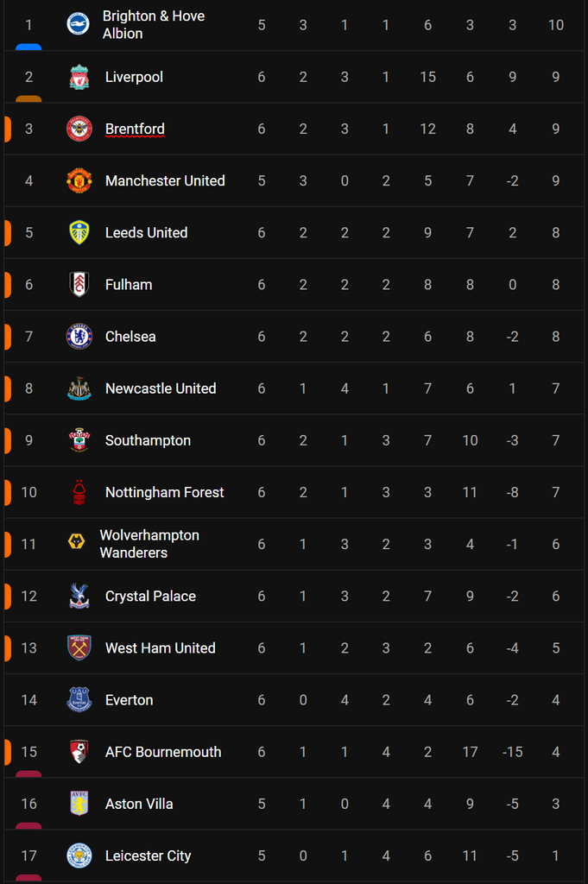Screen dimensions: 588x884
Task: Click the Crystal Palace eagle crest
Action: [79, 596]
